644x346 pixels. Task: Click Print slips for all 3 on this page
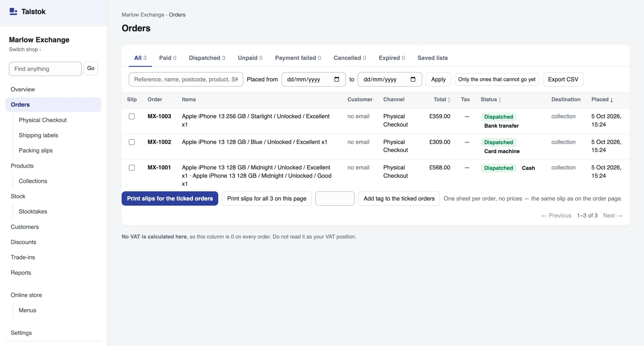(x=266, y=198)
